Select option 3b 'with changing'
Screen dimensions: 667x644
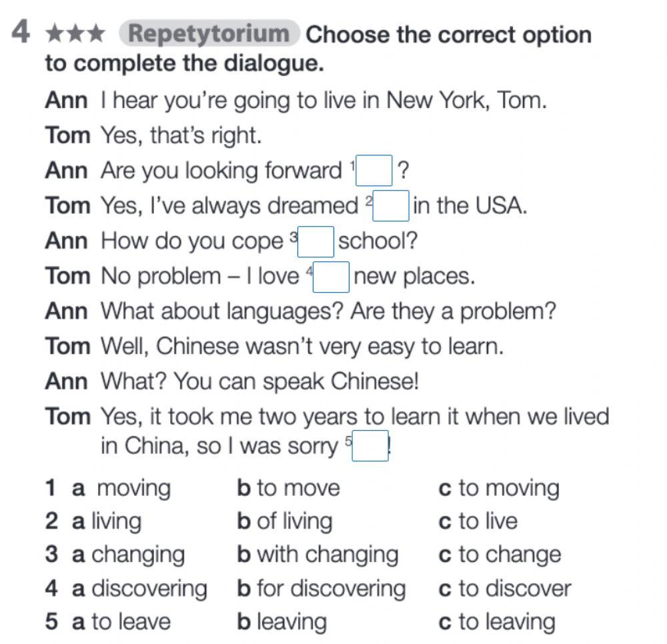[x=327, y=555]
